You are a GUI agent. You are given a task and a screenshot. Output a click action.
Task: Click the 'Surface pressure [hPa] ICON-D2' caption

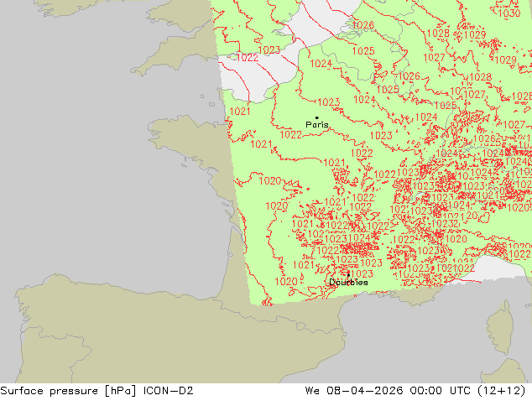(x=96, y=391)
